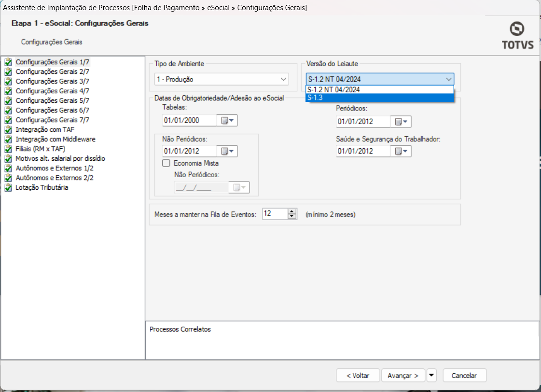Open the calendar picker for Saúde e Segurança do Trabalhador
Image resolution: width=541 pixels, height=392 pixels.
pyautogui.click(x=401, y=151)
